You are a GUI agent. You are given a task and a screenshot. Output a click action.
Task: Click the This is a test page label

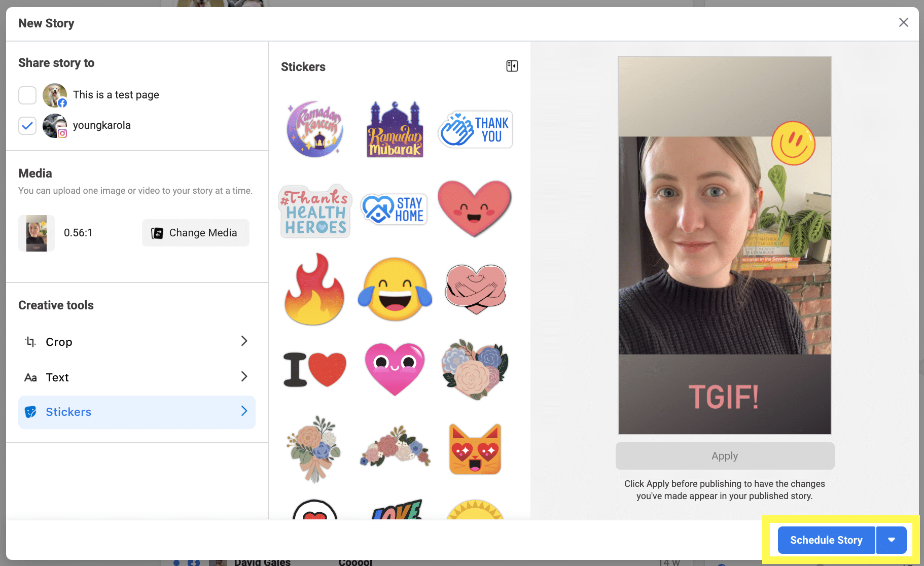(116, 95)
